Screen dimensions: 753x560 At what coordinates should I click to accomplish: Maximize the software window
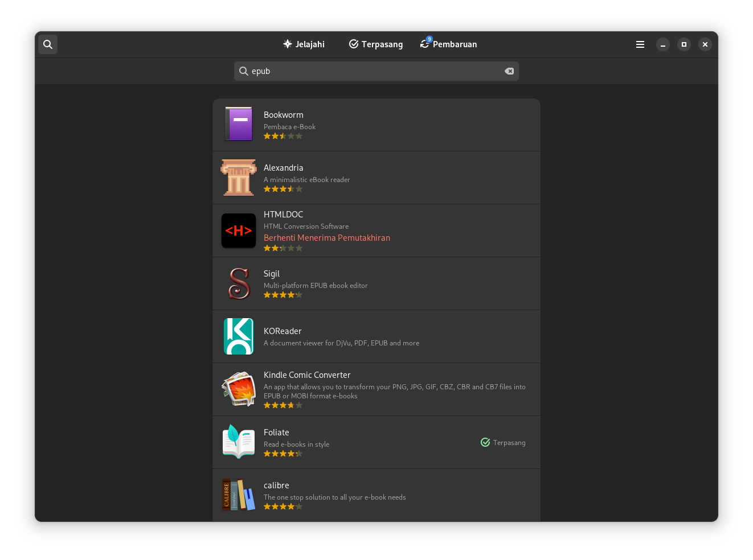pyautogui.click(x=684, y=44)
